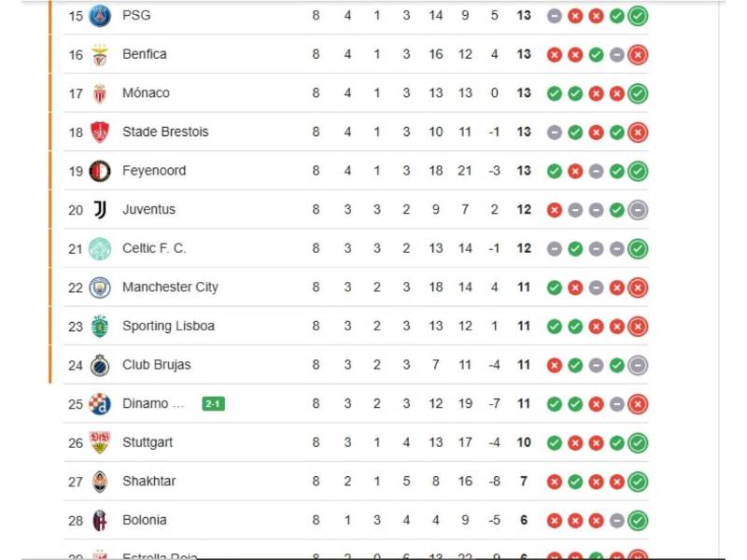Open the Juventus logo icon

(x=100, y=210)
